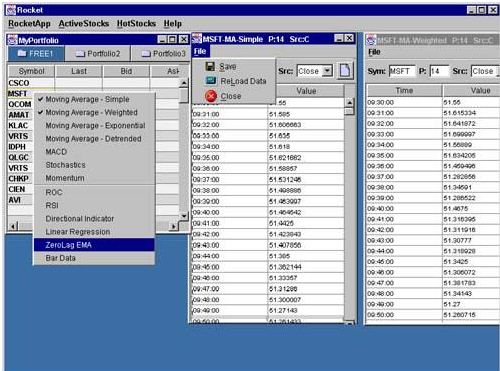Viewport: 500px width, 371px height.
Task: Click the MSFT-MA-Simple window title icon
Action: click(x=197, y=39)
